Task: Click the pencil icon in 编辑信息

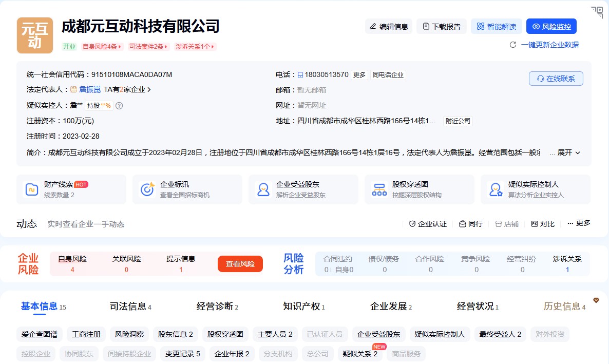Action: click(373, 26)
